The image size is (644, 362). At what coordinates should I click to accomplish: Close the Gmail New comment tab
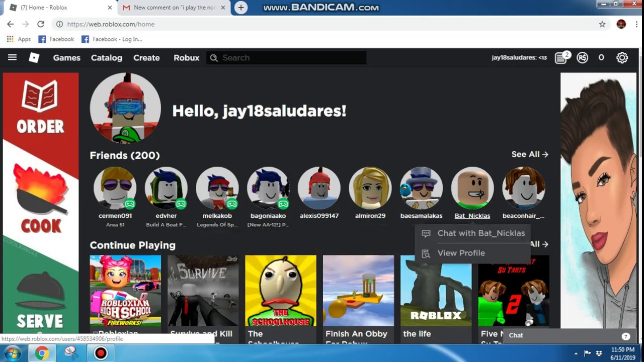[223, 8]
